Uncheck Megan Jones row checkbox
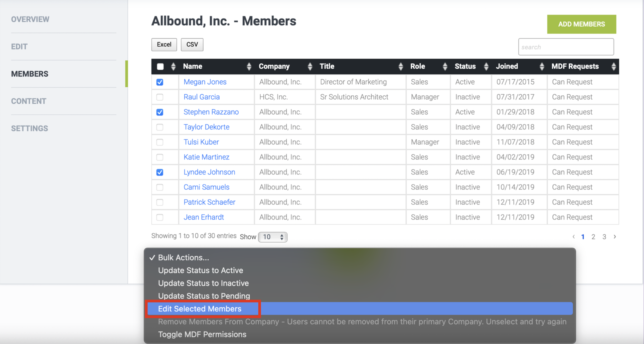The width and height of the screenshot is (644, 344). click(160, 82)
